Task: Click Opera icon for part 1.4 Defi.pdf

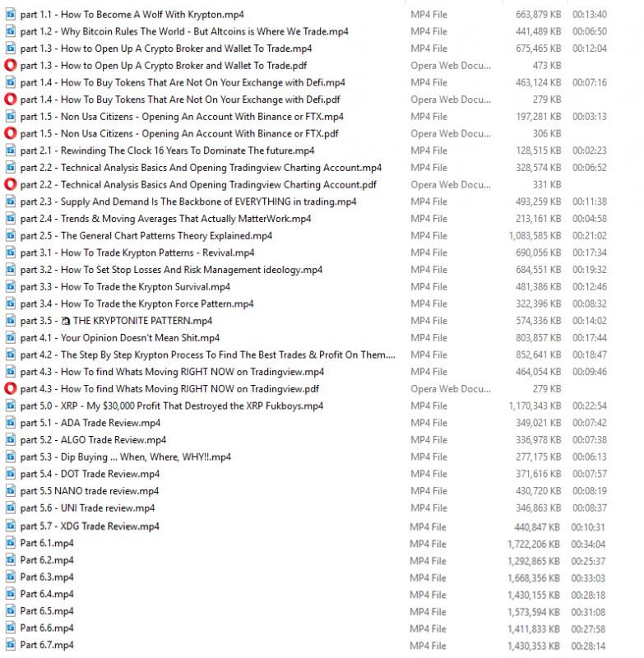Action: pyautogui.click(x=11, y=100)
